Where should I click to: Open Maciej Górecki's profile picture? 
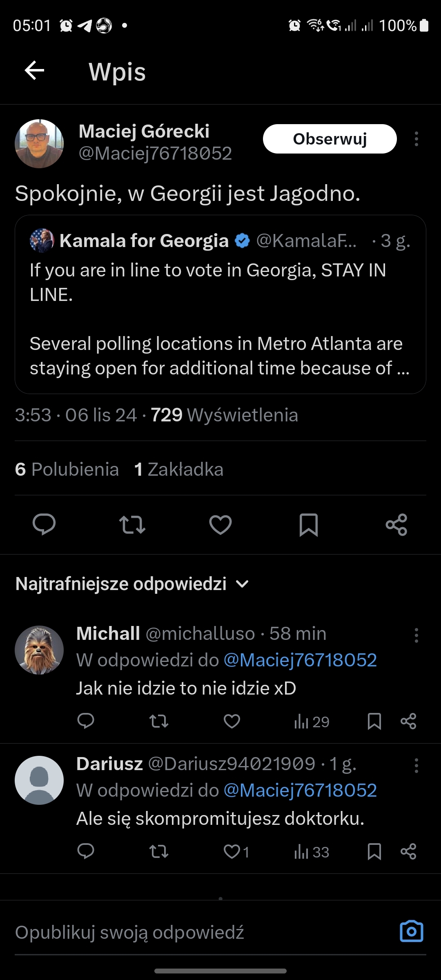tap(39, 143)
